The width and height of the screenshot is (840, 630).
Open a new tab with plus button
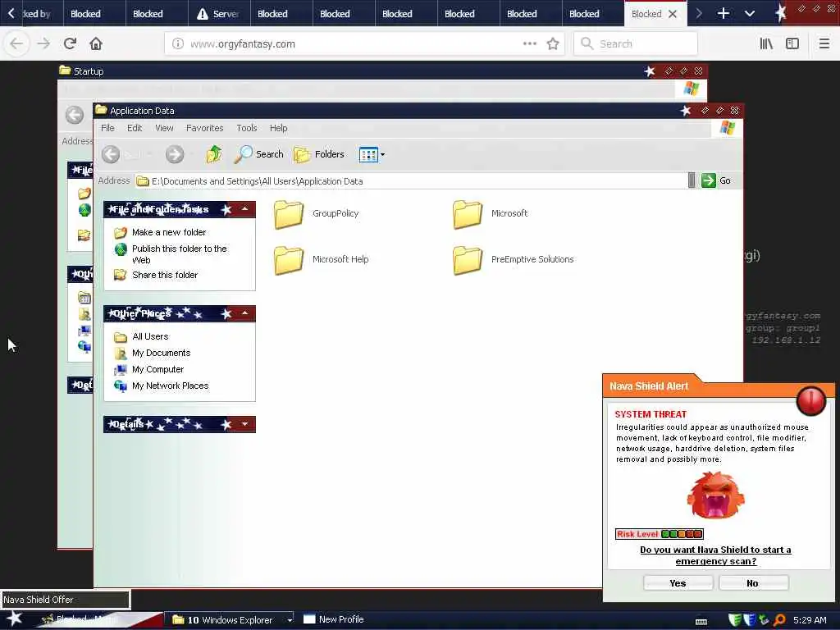tap(724, 13)
